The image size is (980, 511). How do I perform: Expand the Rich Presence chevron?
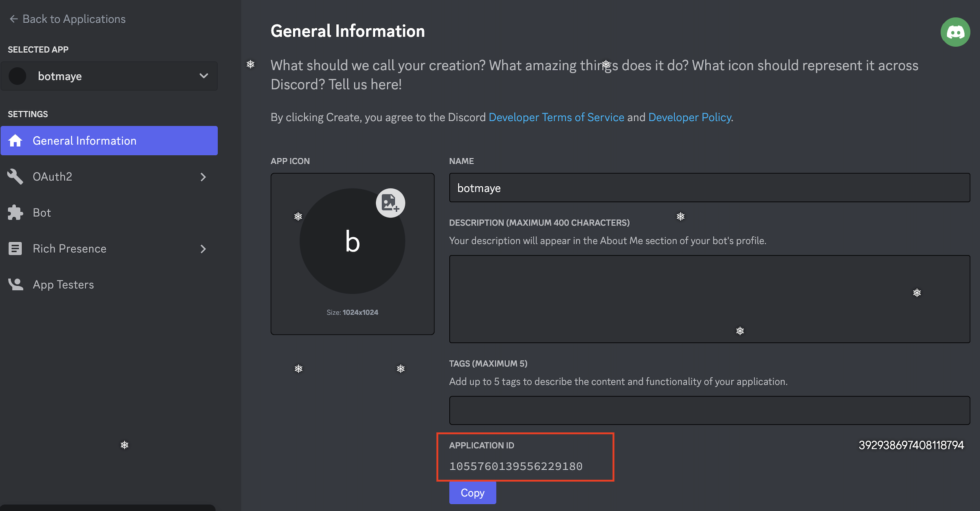pos(203,249)
